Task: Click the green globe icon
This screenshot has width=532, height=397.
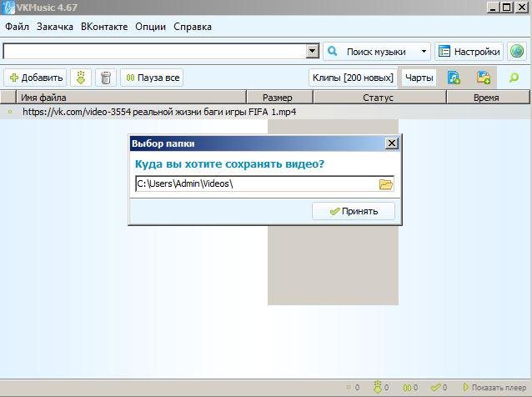Action: click(x=517, y=52)
